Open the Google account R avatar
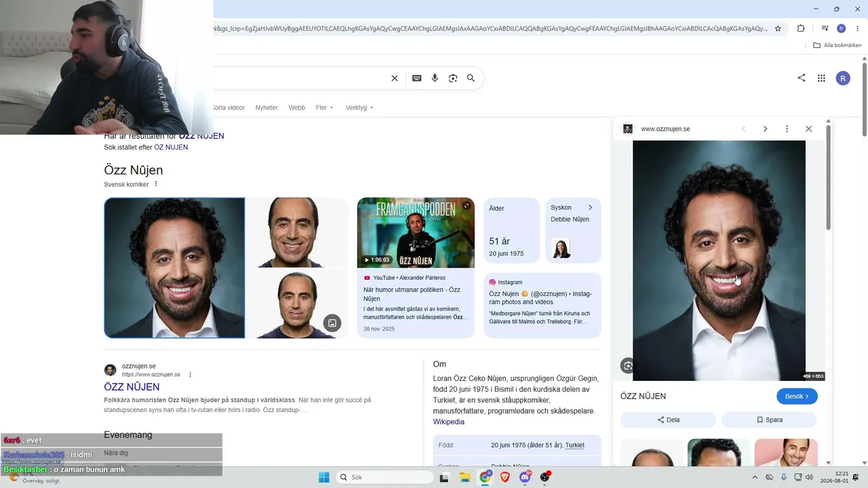 coord(843,78)
